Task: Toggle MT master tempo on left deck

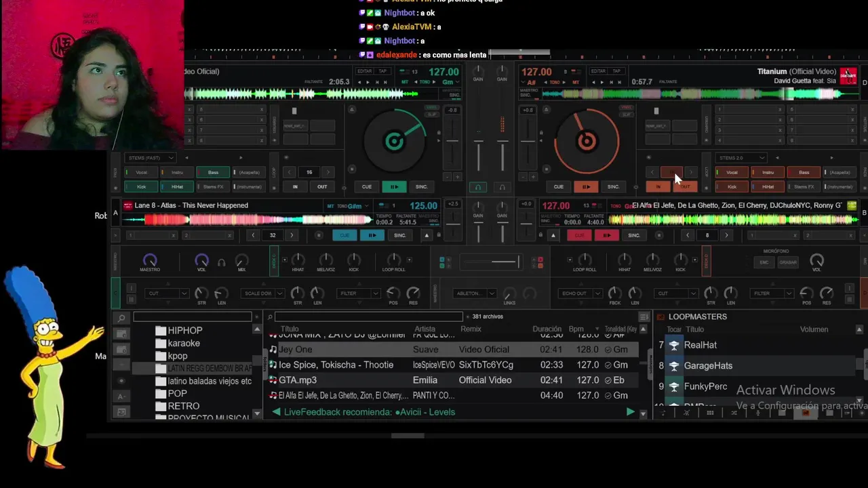Action: pos(405,82)
